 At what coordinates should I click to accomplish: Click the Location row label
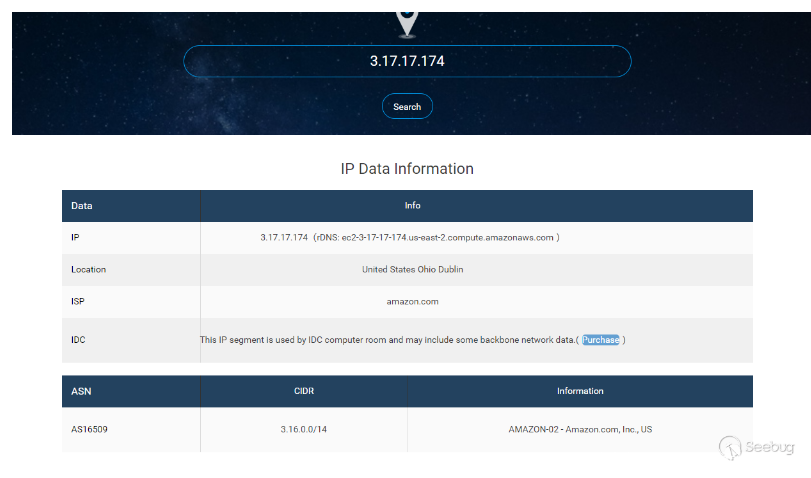pos(88,270)
